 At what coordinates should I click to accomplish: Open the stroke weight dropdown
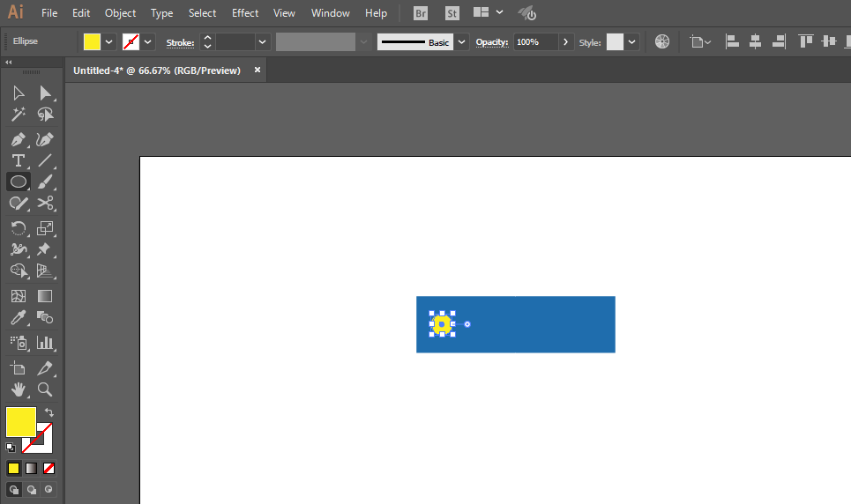click(x=262, y=42)
